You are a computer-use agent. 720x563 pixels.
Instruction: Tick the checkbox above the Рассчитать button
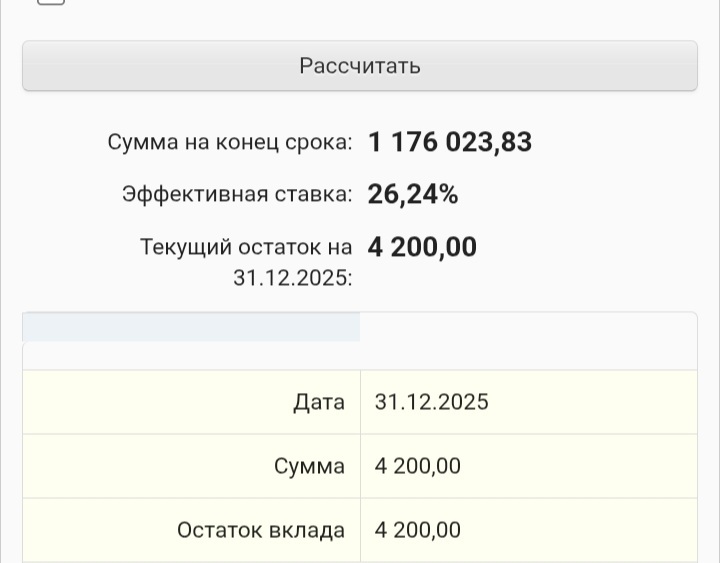(52, 2)
